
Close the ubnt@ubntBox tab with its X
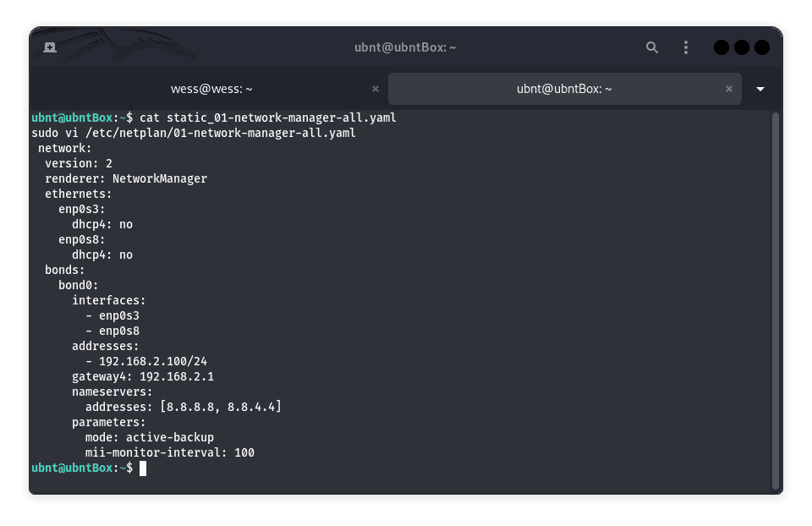(x=728, y=89)
